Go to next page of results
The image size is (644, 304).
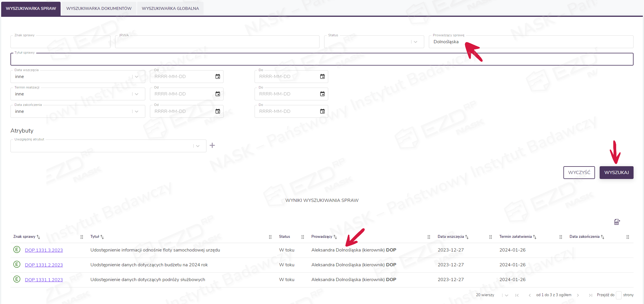click(578, 295)
